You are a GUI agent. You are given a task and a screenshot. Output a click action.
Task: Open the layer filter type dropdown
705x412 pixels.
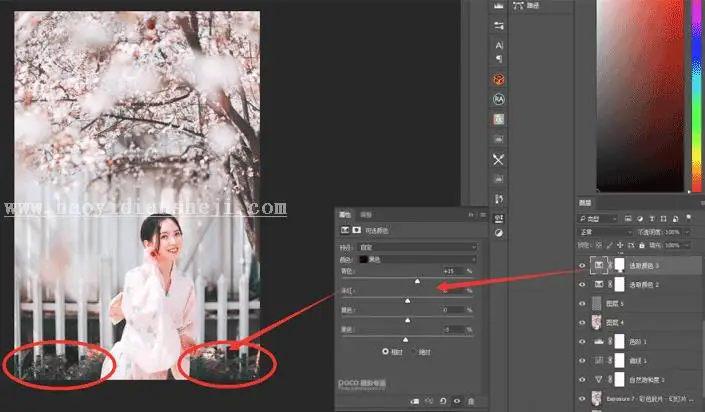click(598, 219)
